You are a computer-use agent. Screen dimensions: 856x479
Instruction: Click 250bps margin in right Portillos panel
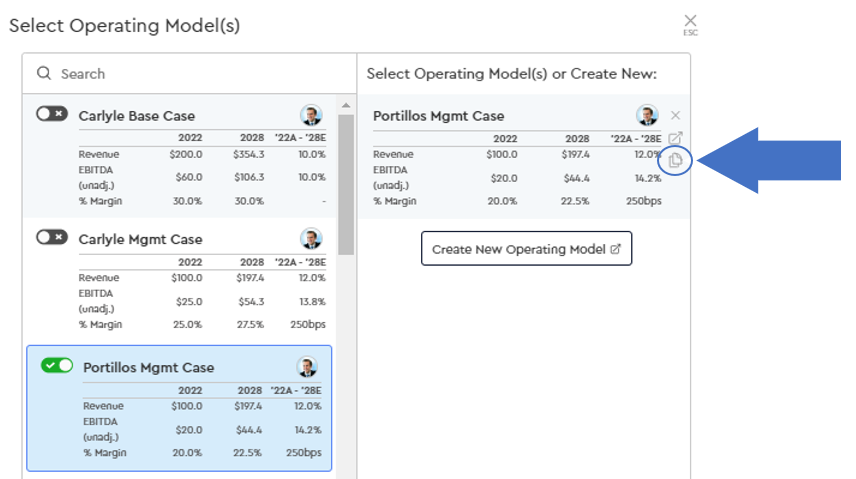(644, 201)
